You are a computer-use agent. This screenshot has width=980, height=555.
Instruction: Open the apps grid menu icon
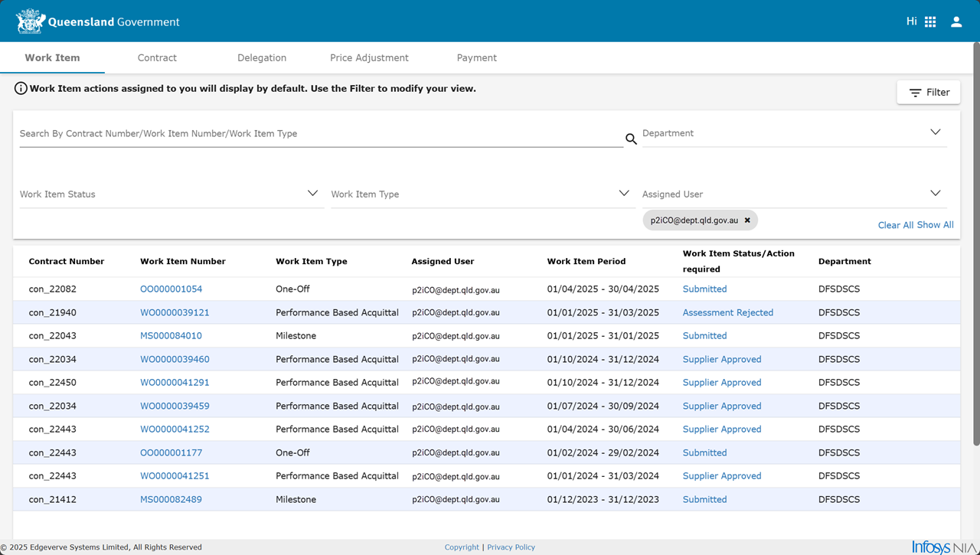point(930,22)
